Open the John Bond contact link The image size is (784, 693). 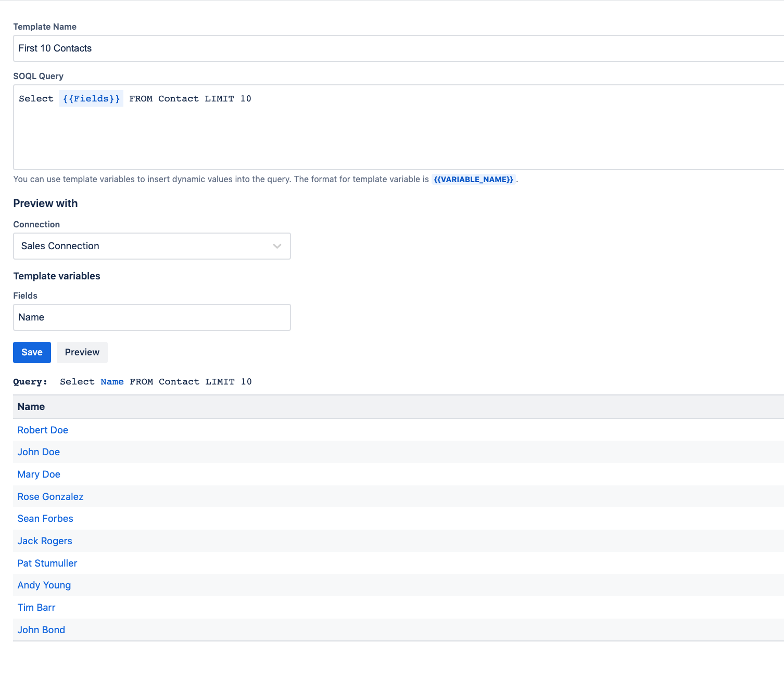pyautogui.click(x=41, y=630)
